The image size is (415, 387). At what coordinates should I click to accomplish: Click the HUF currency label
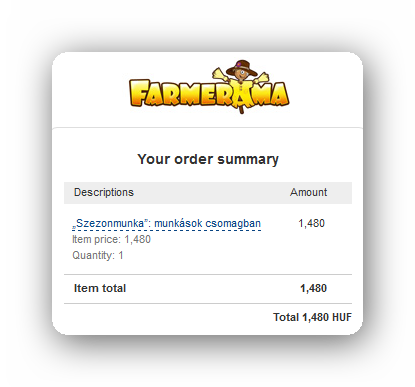coord(342,317)
